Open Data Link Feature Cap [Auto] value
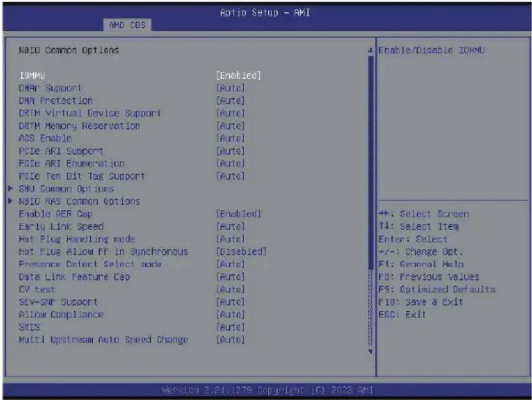Image resolution: width=532 pixels, height=400 pixels. (x=230, y=277)
